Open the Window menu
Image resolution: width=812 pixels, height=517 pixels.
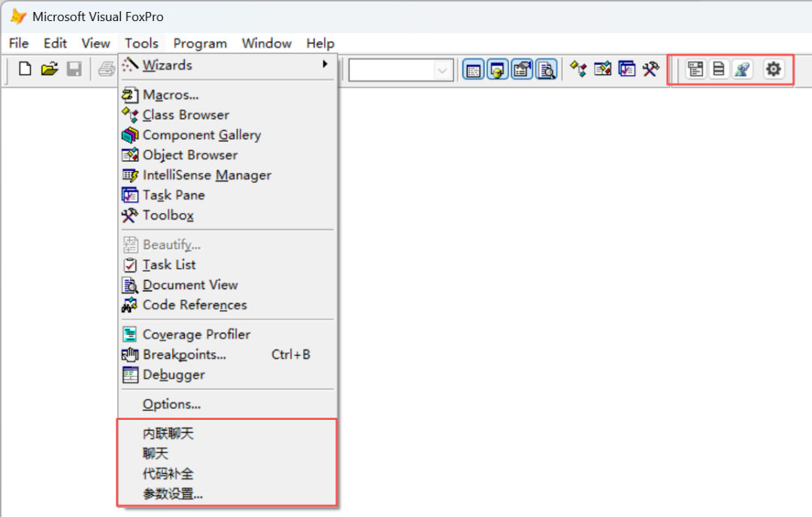coord(267,43)
